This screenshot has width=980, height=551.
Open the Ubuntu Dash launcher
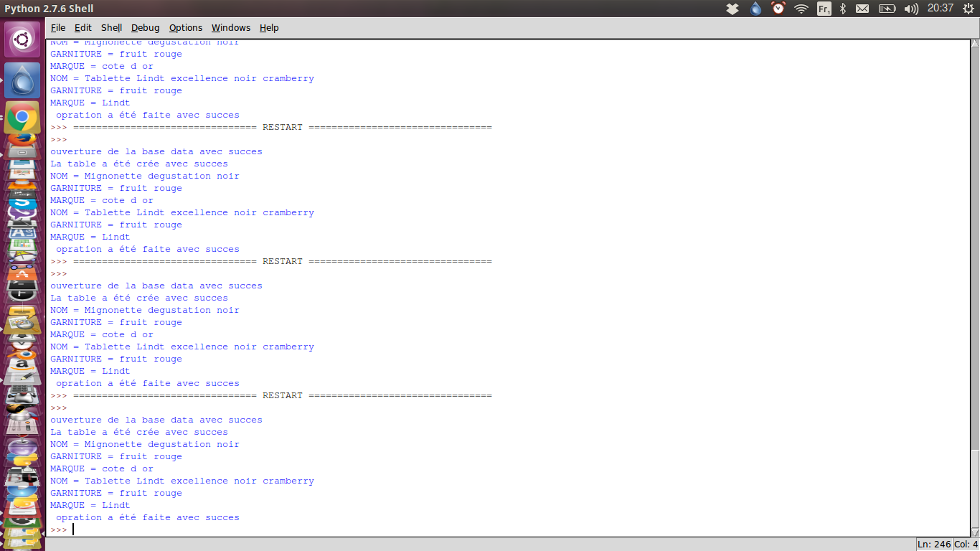point(22,39)
